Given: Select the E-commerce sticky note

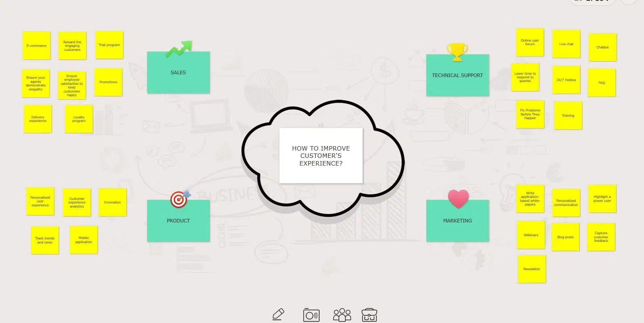Looking at the screenshot, I should pyautogui.click(x=36, y=46).
